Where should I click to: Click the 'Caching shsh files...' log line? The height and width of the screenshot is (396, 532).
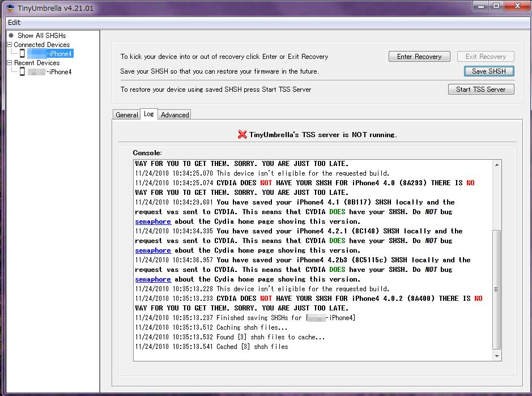(x=211, y=327)
